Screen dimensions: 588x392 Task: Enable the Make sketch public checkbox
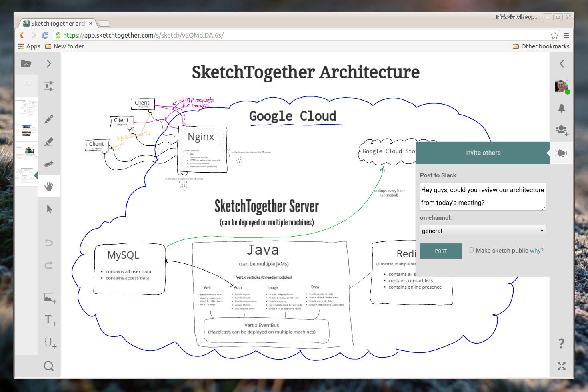pos(471,249)
